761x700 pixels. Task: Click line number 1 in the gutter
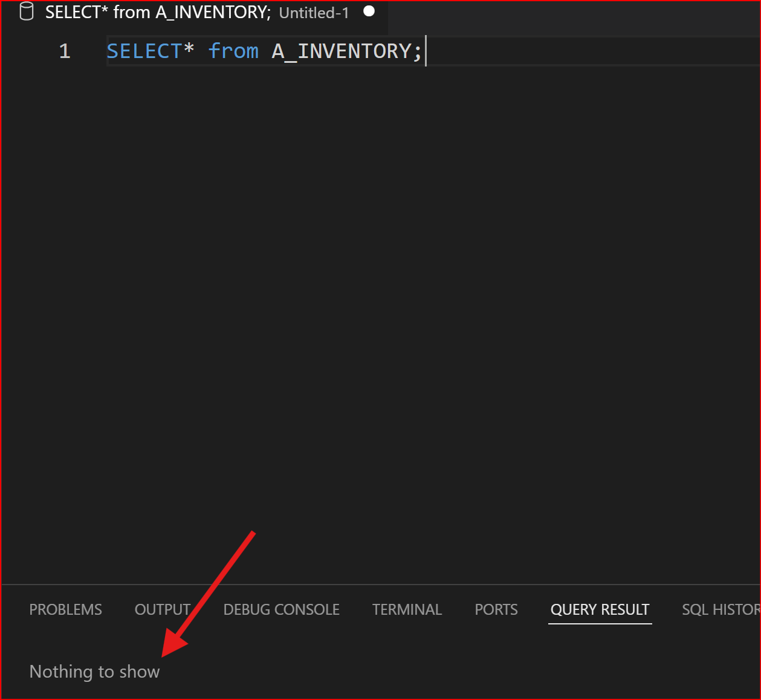pos(65,51)
